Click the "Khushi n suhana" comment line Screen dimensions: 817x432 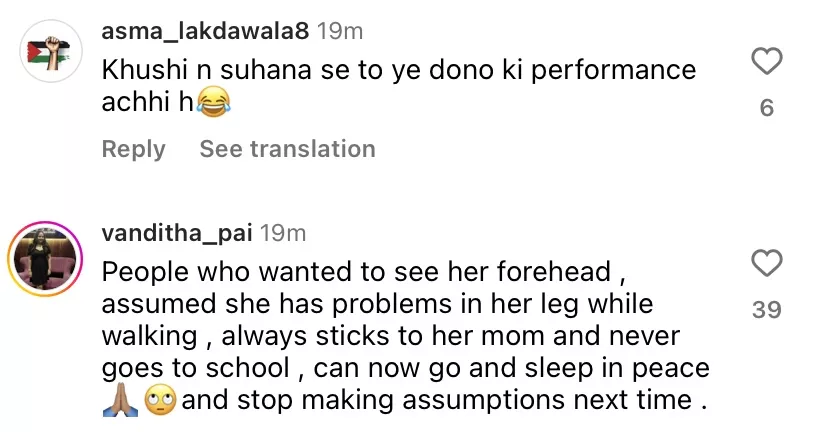[x=399, y=71]
